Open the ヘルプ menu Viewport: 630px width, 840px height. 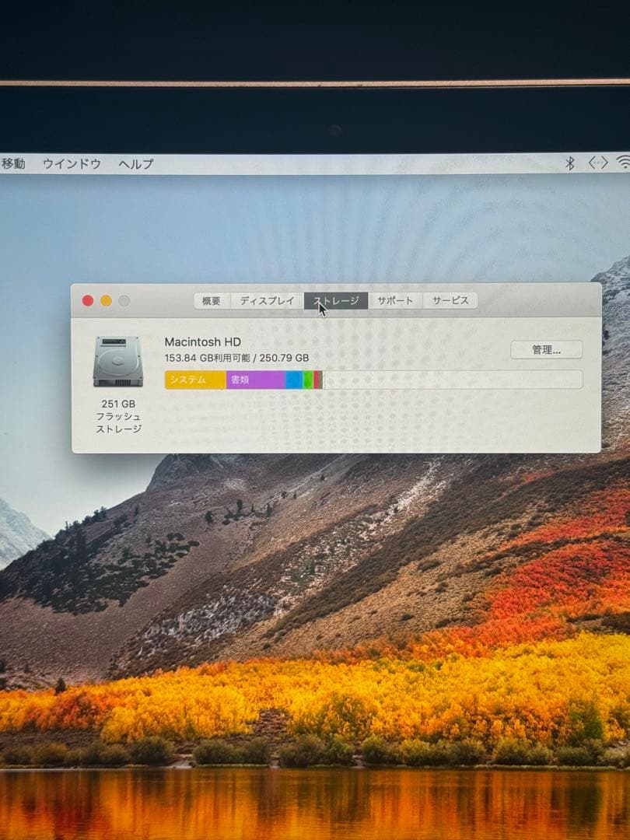tap(134, 165)
